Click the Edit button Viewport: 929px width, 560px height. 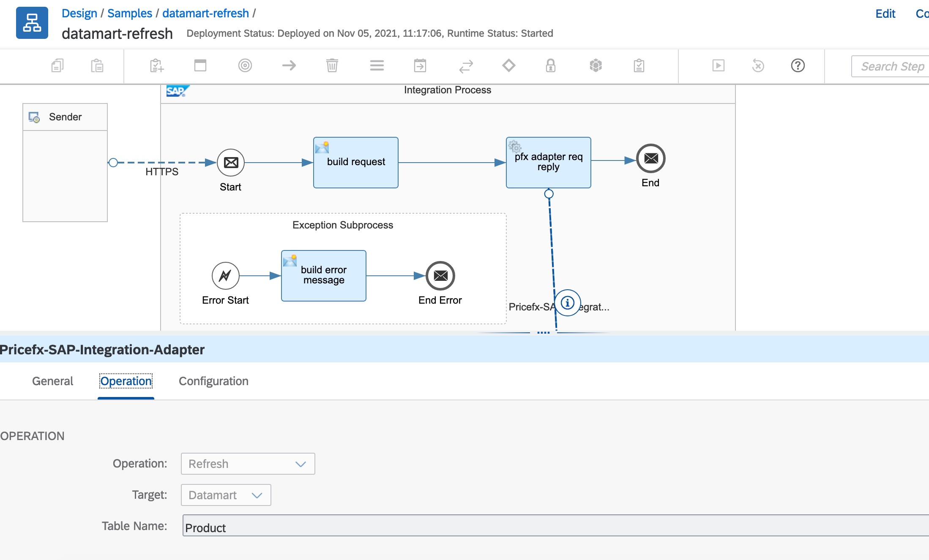tap(885, 14)
